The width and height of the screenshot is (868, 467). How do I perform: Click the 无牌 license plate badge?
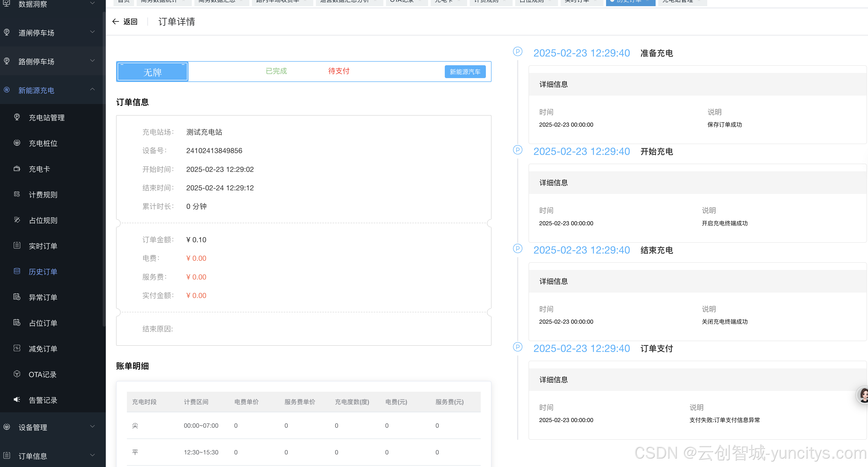pos(152,72)
